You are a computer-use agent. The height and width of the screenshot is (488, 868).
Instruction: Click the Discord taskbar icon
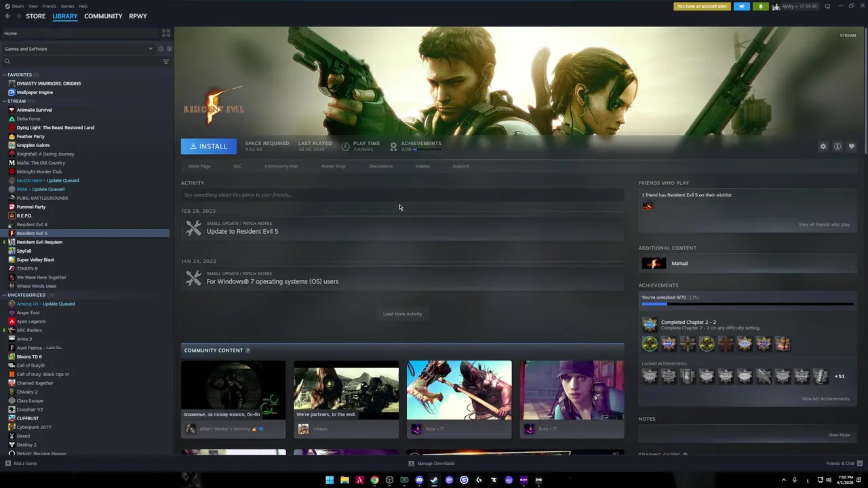tap(419, 480)
